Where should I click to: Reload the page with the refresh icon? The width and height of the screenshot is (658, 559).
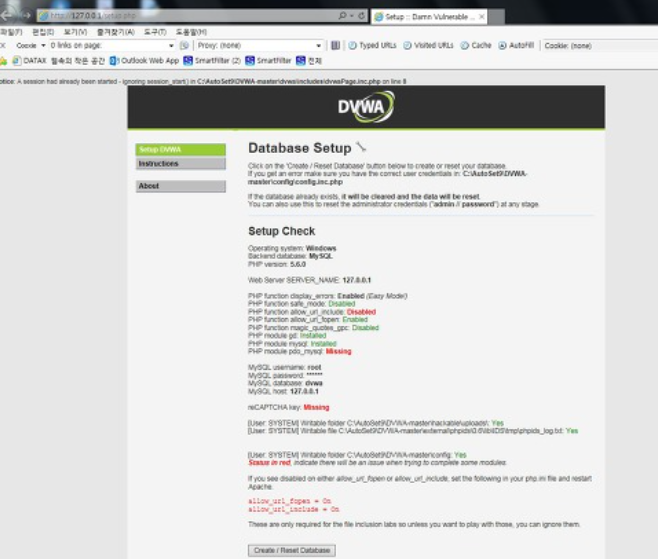pyautogui.click(x=361, y=16)
